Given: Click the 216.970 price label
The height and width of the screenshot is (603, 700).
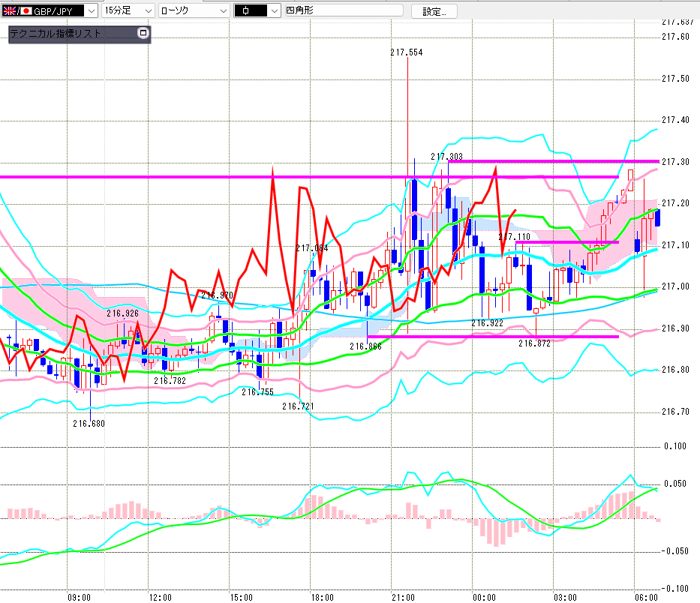Looking at the screenshot, I should (217, 295).
